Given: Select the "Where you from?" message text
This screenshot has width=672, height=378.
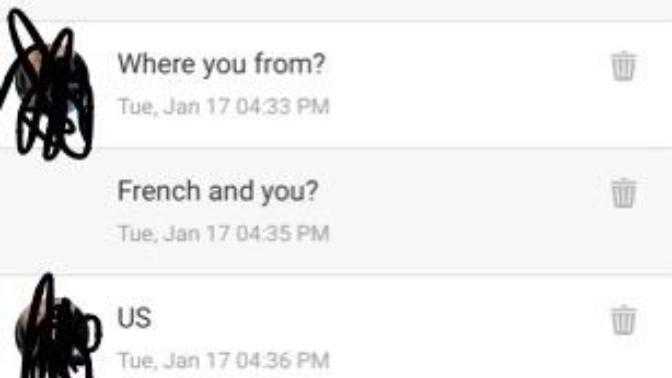Looking at the screenshot, I should click(x=222, y=64).
